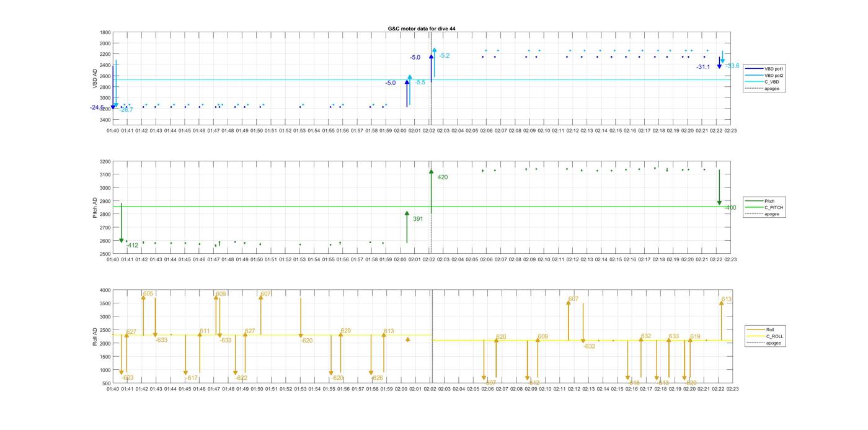Viewport: 868px width, 430px height.
Task: Click the 02:23 time tick under Roll plot
Action: (x=732, y=390)
